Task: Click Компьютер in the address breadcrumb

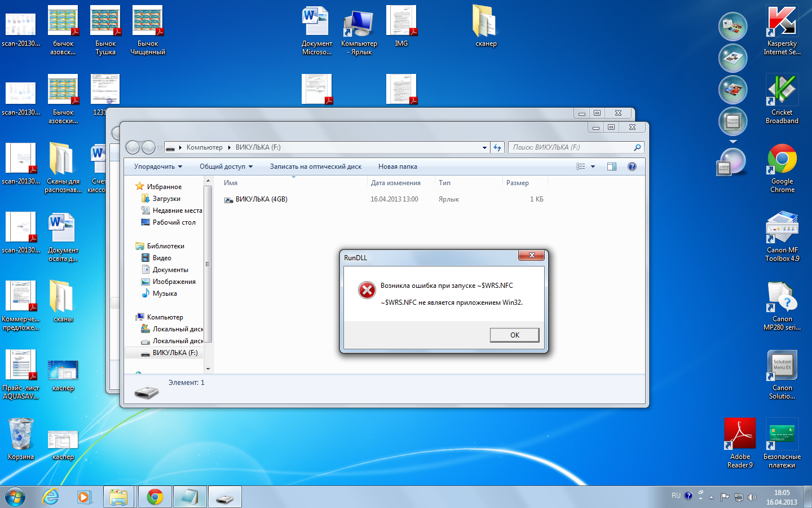Action: (x=204, y=147)
